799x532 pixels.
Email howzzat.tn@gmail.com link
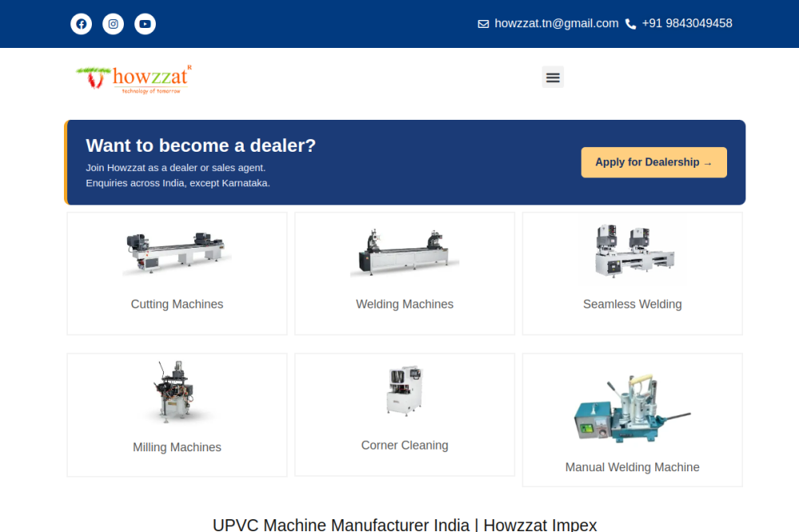[x=556, y=23]
